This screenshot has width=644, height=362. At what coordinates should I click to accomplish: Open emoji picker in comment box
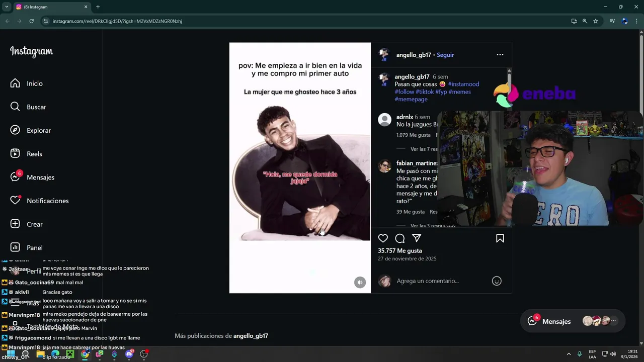click(x=497, y=281)
